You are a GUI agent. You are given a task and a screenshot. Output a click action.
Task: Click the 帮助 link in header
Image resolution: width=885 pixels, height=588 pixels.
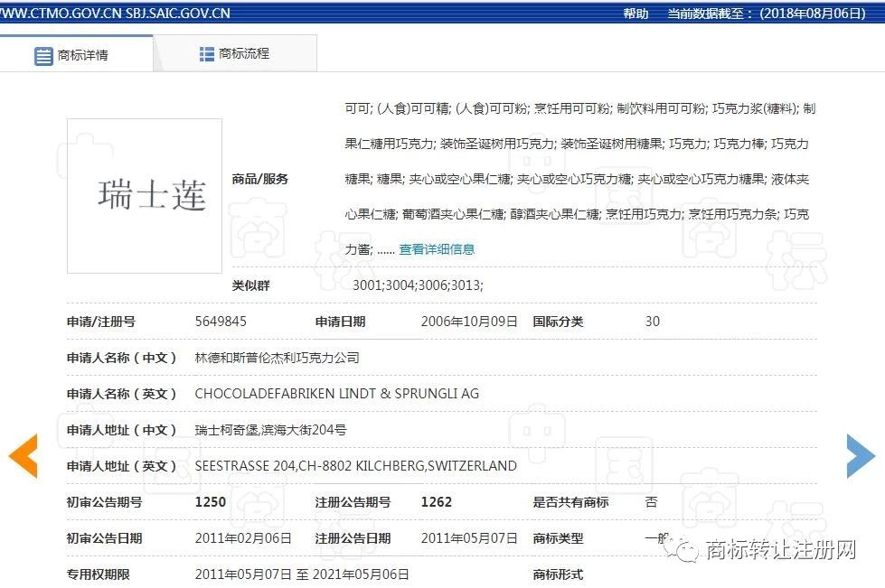coord(636,13)
